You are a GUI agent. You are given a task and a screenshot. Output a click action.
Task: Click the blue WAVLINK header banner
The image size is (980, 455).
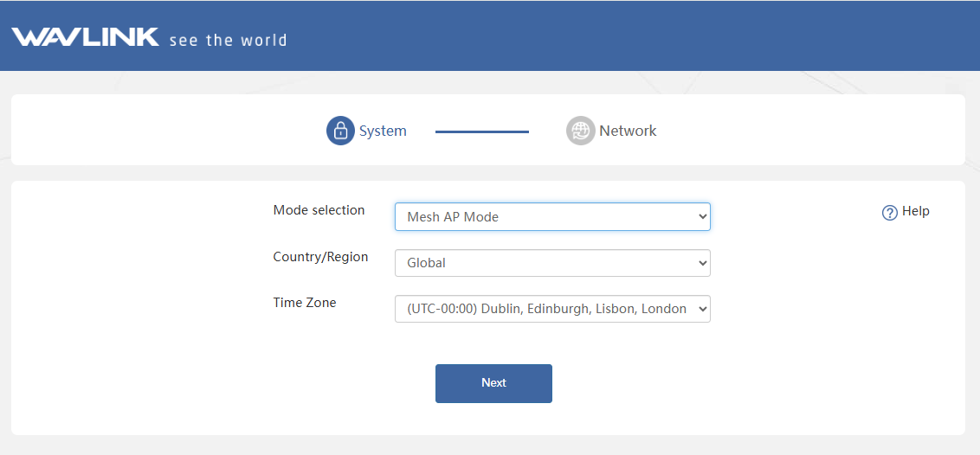coord(490,35)
